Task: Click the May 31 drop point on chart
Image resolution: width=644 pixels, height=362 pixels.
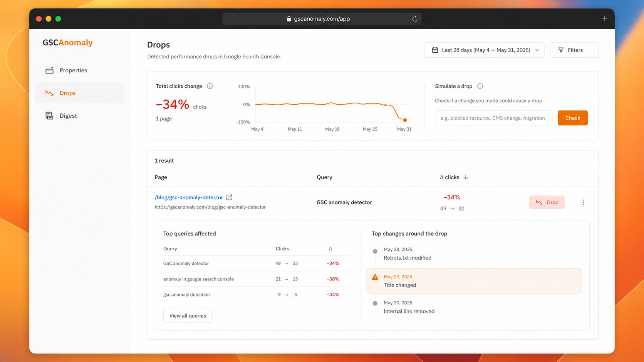Action: 405,120
